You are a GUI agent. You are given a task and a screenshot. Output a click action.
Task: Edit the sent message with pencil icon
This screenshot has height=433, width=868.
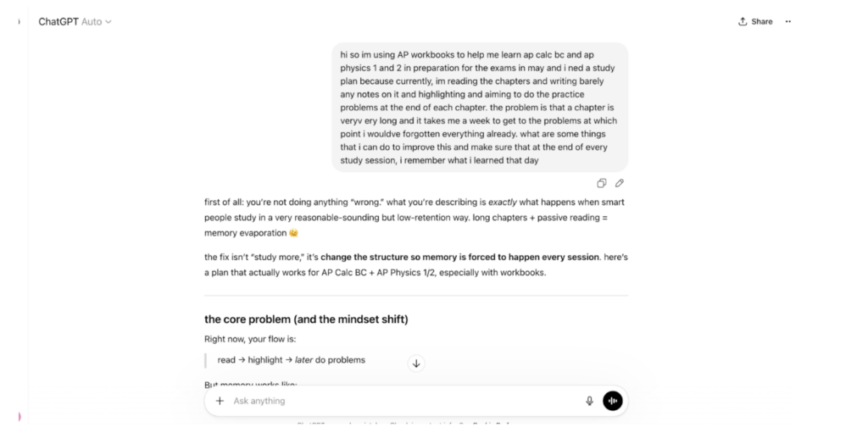(620, 183)
